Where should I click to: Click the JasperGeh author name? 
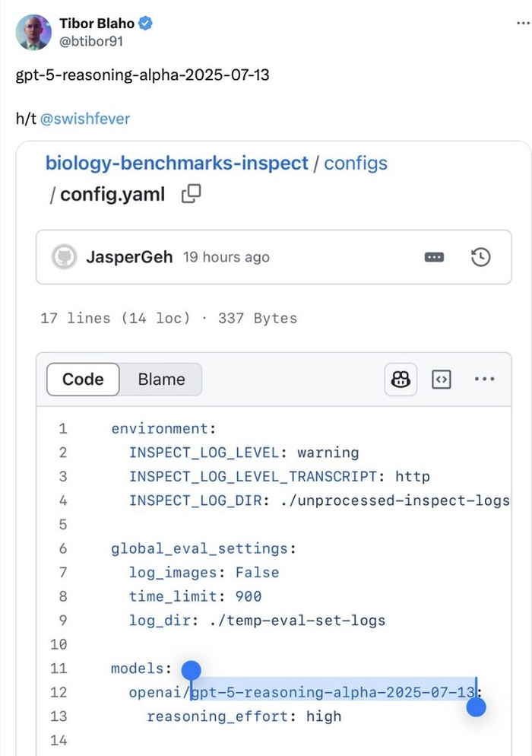[x=130, y=257]
